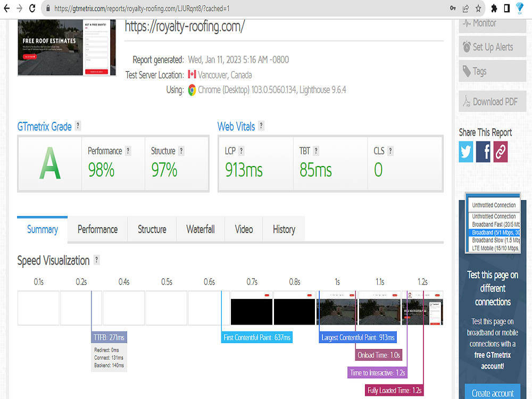532x399 pixels.
Task: Click the Set Up Alerts button
Action: point(492,47)
